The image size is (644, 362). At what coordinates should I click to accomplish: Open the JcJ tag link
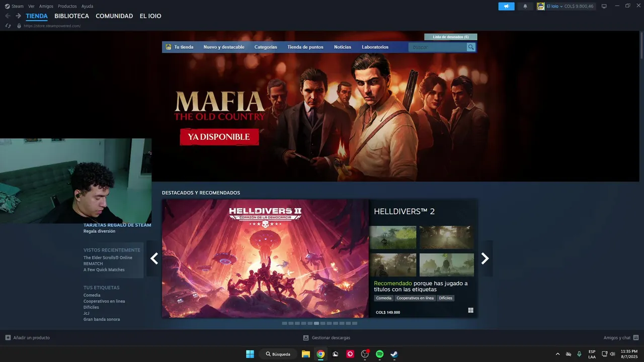[87, 313]
